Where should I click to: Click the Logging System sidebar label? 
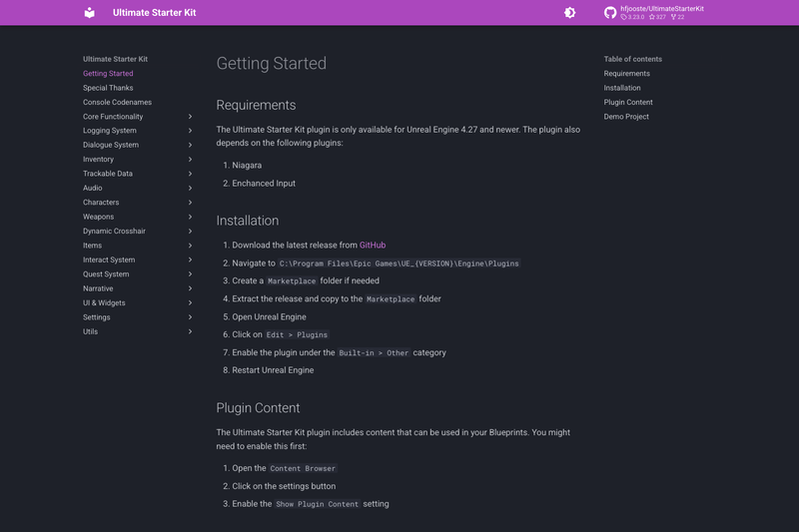[110, 131]
